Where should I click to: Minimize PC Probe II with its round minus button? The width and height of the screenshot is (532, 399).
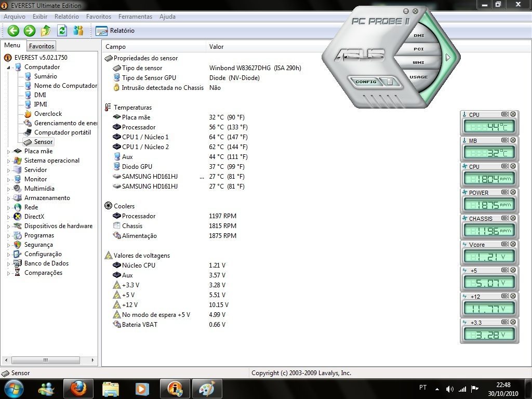click(406, 11)
